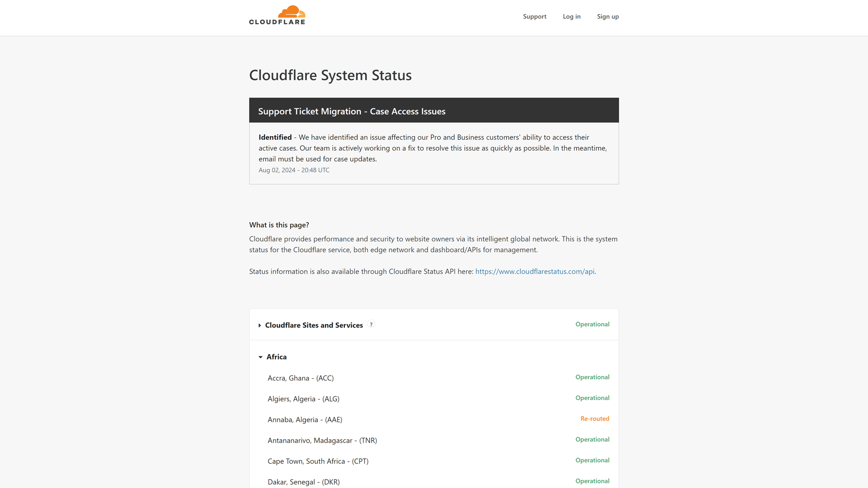868x488 pixels.
Task: Click the Cloudflare System Status page title
Action: tap(330, 75)
